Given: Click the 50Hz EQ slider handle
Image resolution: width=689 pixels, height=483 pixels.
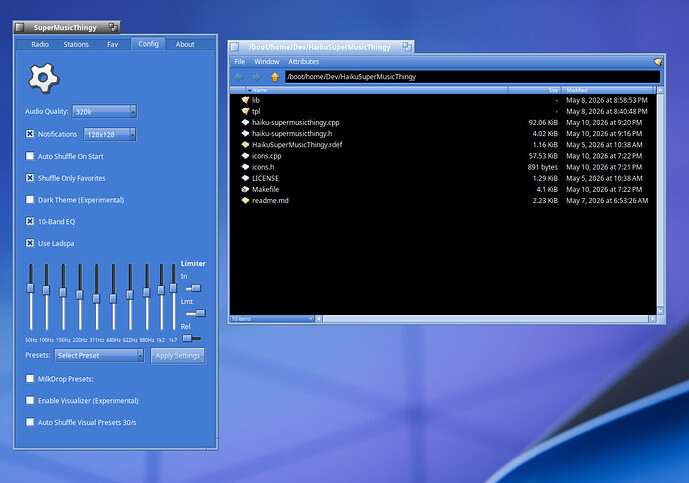Looking at the screenshot, I should click(x=30, y=288).
